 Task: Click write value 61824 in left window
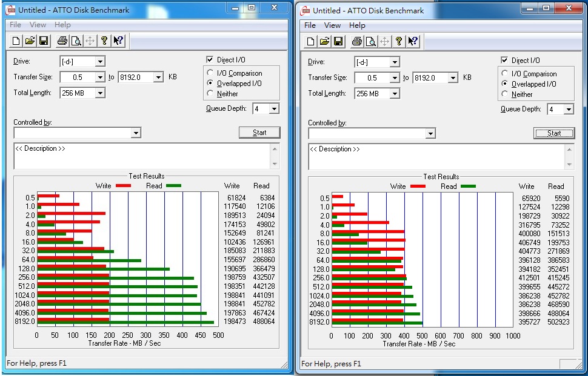236,198
